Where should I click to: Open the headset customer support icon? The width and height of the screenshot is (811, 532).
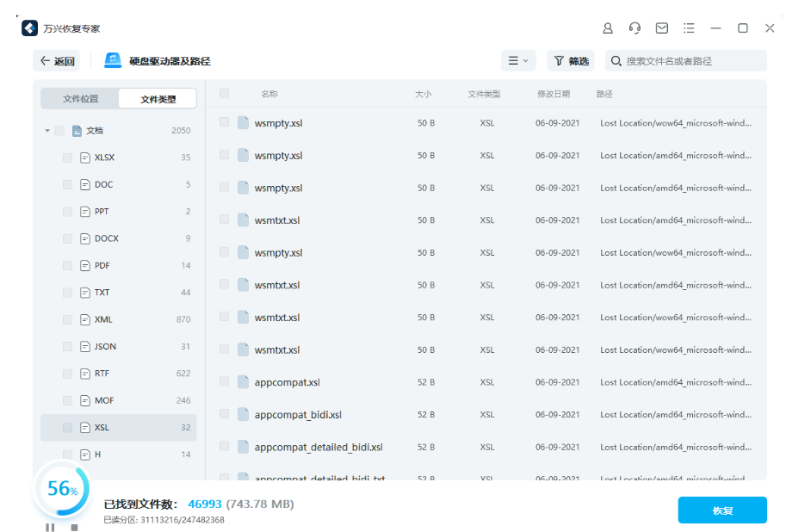(635, 28)
